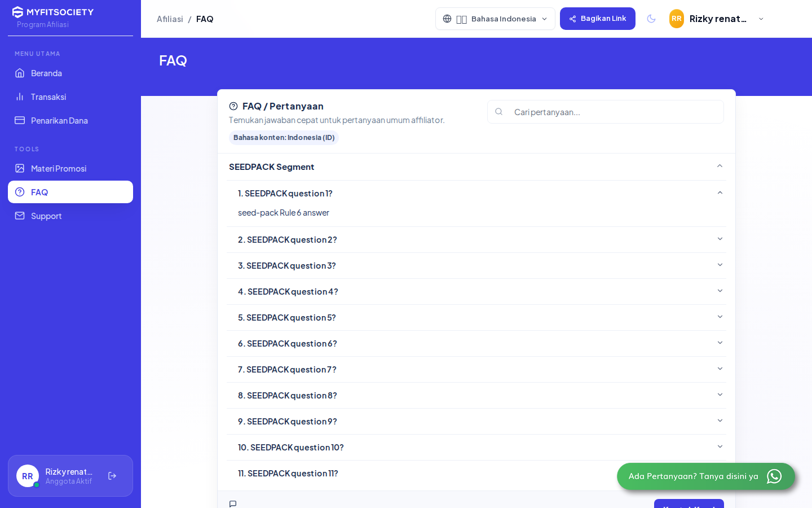The image size is (812, 508).
Task: Collapse the SEEDPACK Segment section
Action: [x=476, y=167]
